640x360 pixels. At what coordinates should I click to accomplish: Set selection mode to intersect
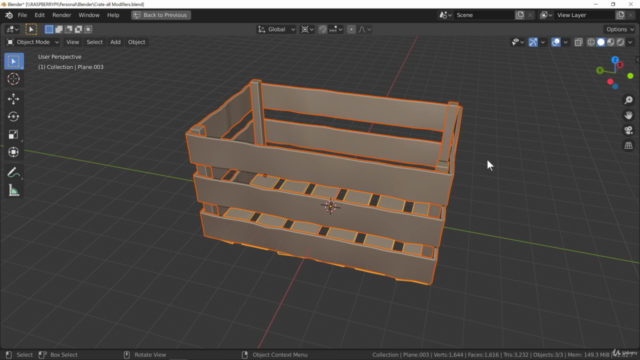click(x=88, y=29)
